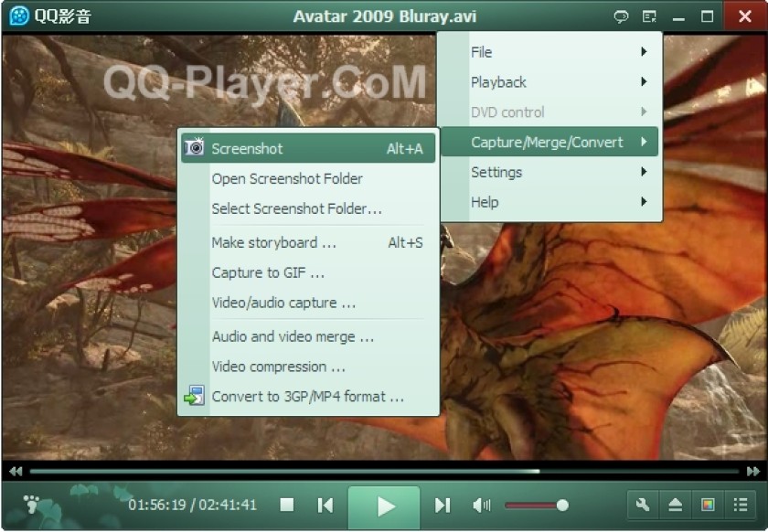Click the Capture/Merge/Convert submenu arrow
The width and height of the screenshot is (768, 532).
point(644,142)
